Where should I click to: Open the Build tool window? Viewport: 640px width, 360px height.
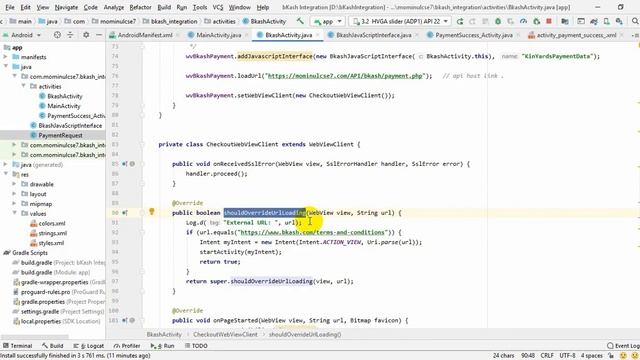pyautogui.click(x=53, y=346)
